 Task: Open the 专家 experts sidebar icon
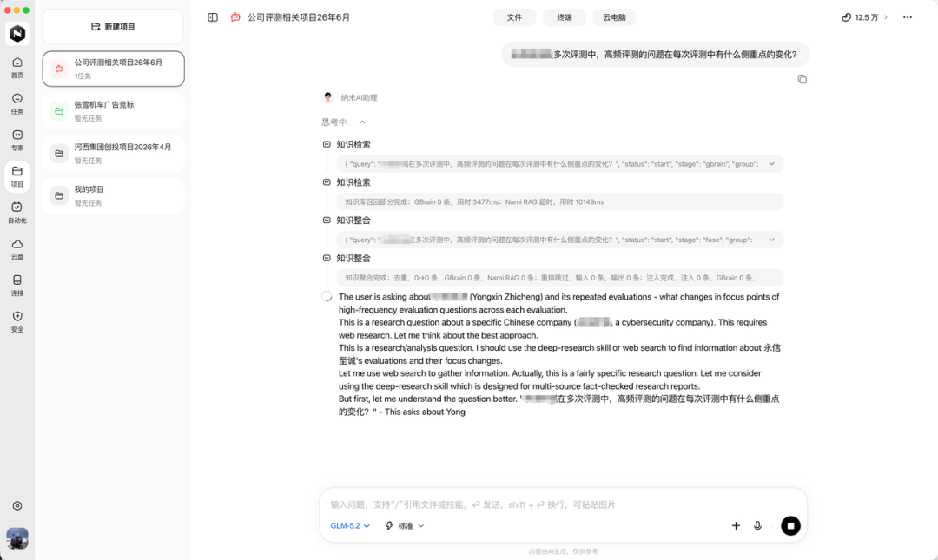(x=17, y=141)
